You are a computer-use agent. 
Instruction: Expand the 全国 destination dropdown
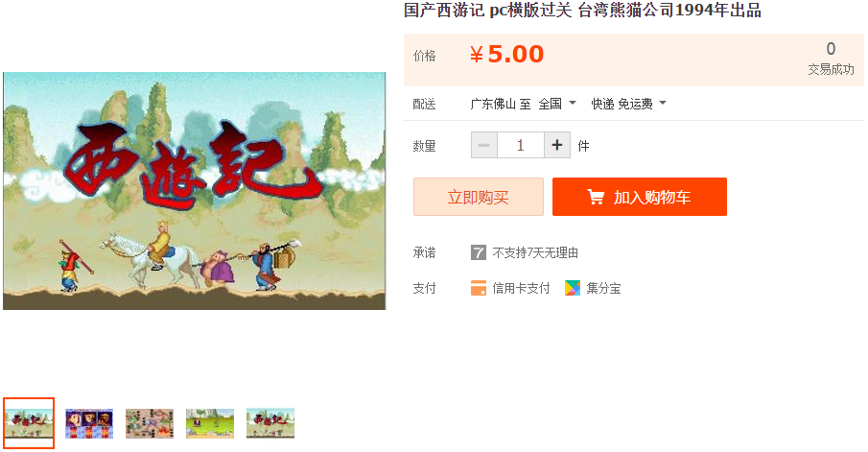557,104
